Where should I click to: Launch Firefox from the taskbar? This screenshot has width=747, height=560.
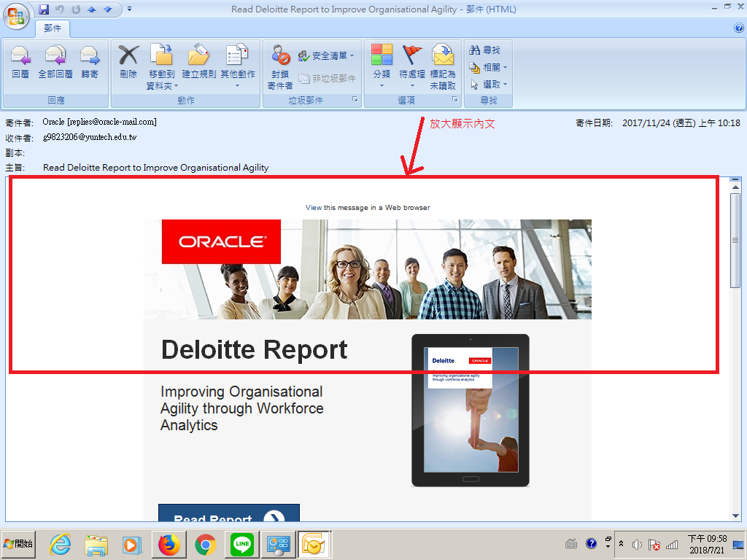tap(169, 544)
